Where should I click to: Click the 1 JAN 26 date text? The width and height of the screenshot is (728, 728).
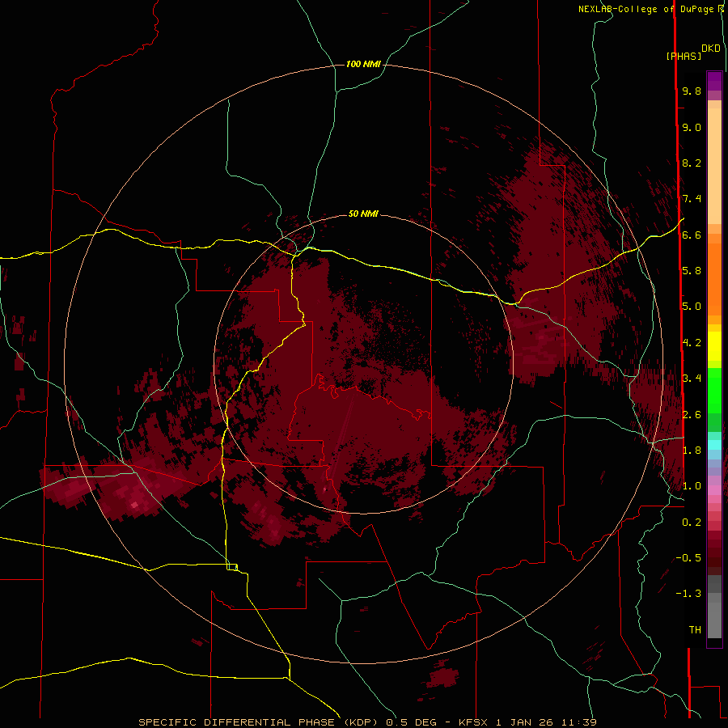[x=526, y=722]
